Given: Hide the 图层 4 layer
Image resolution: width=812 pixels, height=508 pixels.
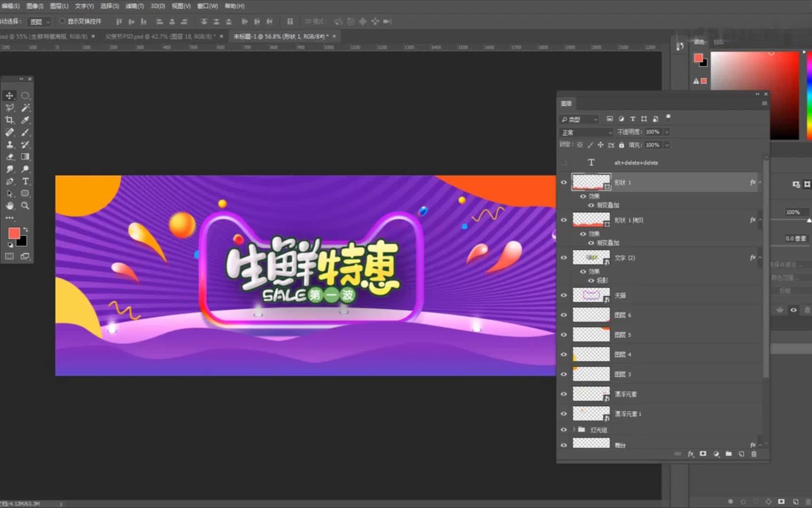Looking at the screenshot, I should pos(564,355).
